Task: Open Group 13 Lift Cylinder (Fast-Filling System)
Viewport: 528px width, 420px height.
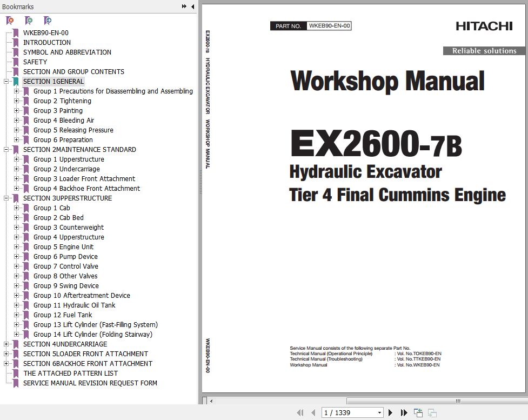Action: 96,325
